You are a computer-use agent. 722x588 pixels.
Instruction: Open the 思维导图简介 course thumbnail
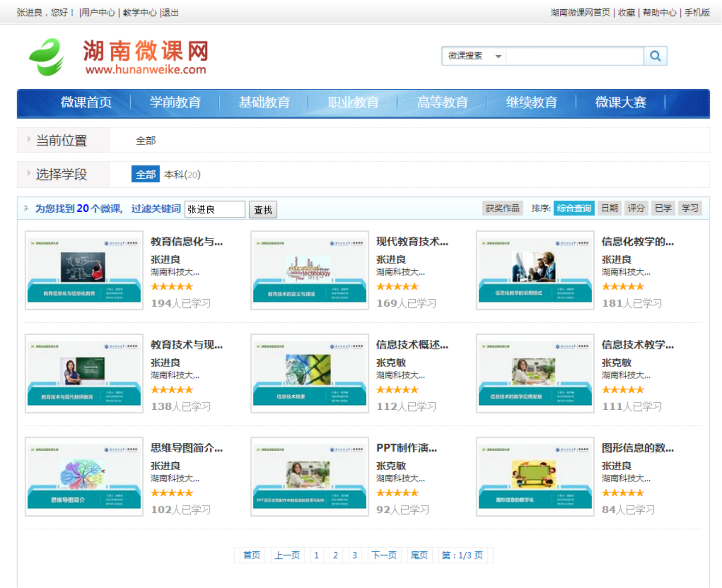(x=84, y=477)
